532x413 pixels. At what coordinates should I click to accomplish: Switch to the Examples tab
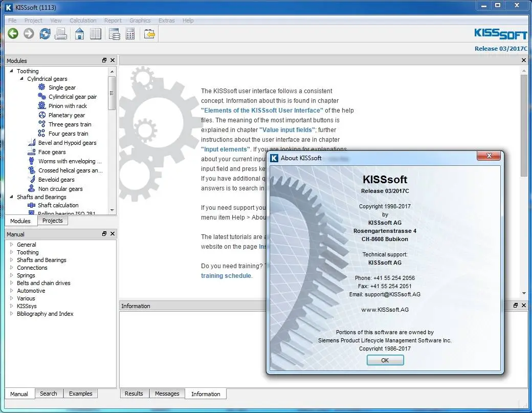coord(80,394)
